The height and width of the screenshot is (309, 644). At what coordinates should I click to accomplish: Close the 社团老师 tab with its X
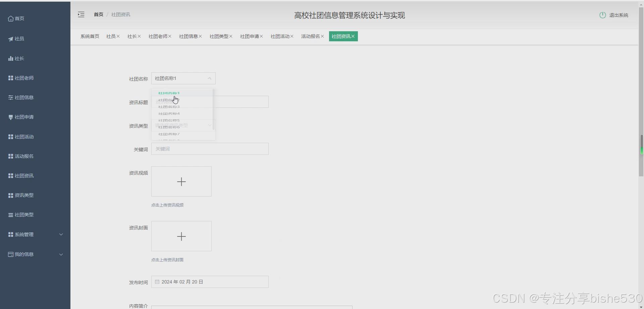pyautogui.click(x=170, y=36)
